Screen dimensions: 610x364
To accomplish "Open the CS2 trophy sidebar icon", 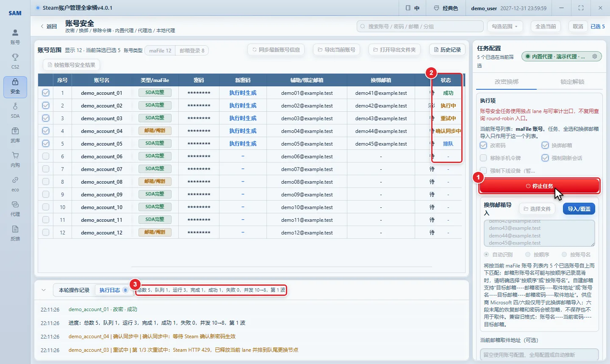I will 15,61.
